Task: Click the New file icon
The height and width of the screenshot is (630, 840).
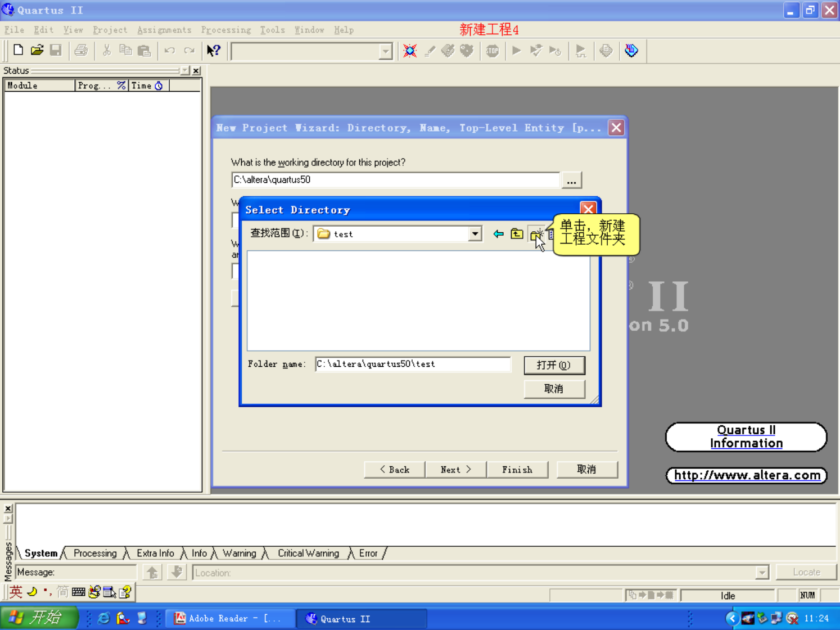Action: click(x=18, y=51)
